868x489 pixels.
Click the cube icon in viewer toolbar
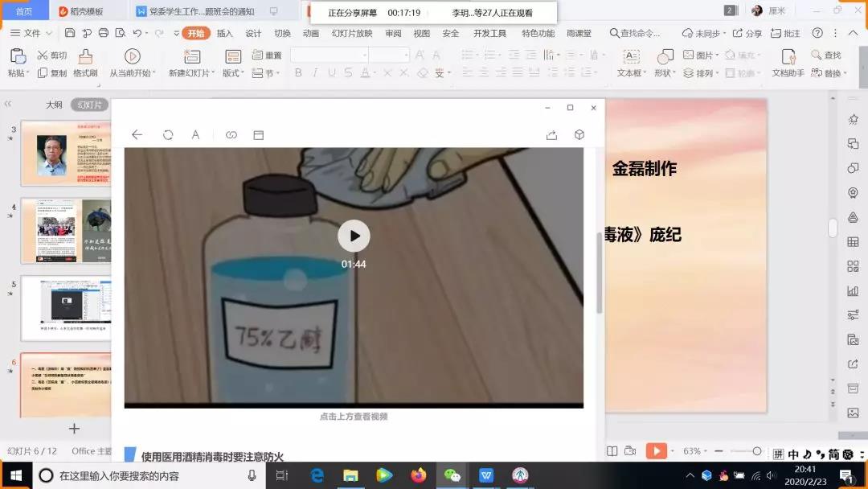coord(579,135)
